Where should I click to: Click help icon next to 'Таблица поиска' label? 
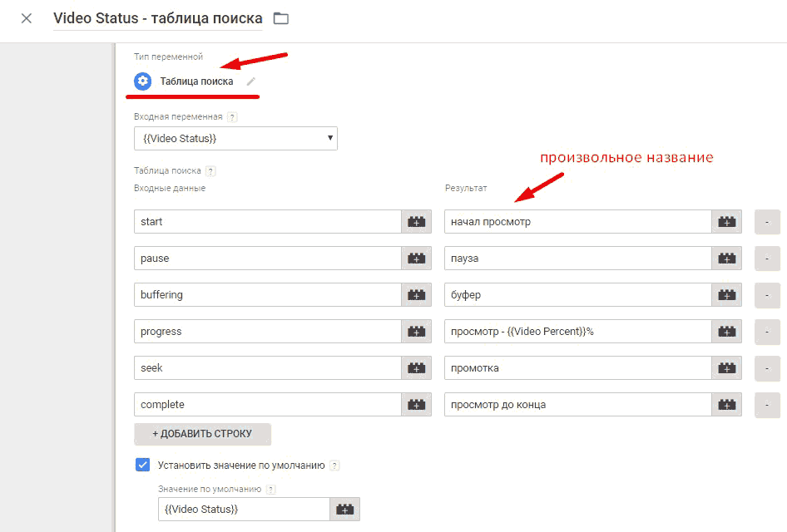tap(210, 171)
